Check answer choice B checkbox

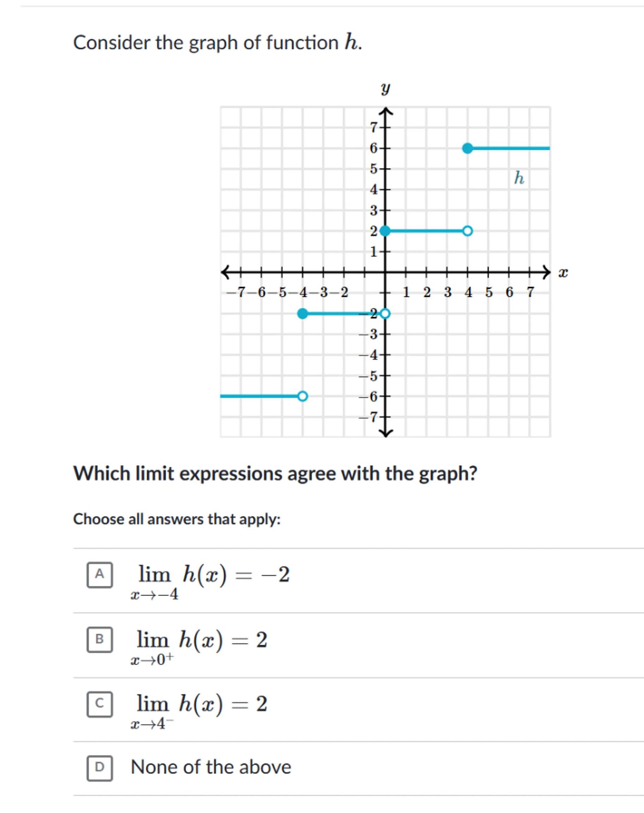coord(99,640)
